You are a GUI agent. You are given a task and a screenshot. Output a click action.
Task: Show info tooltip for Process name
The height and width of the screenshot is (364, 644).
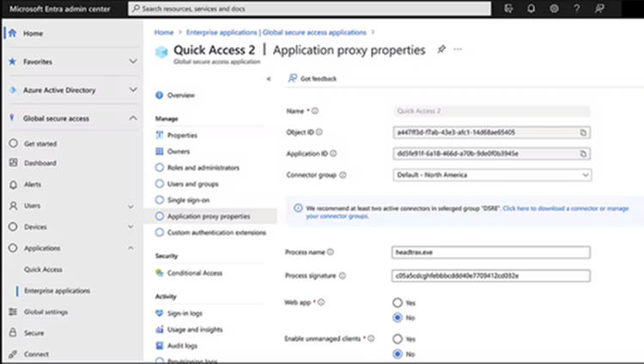coord(331,252)
